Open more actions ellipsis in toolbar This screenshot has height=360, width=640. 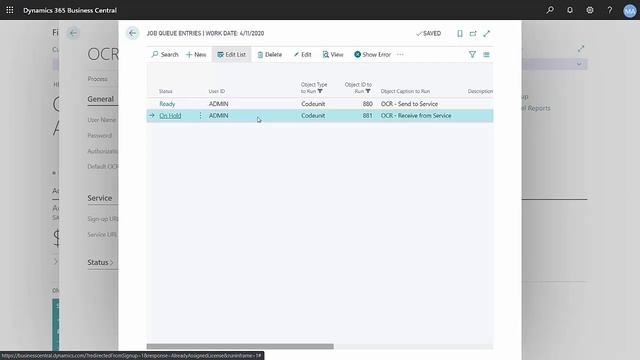coord(400,54)
